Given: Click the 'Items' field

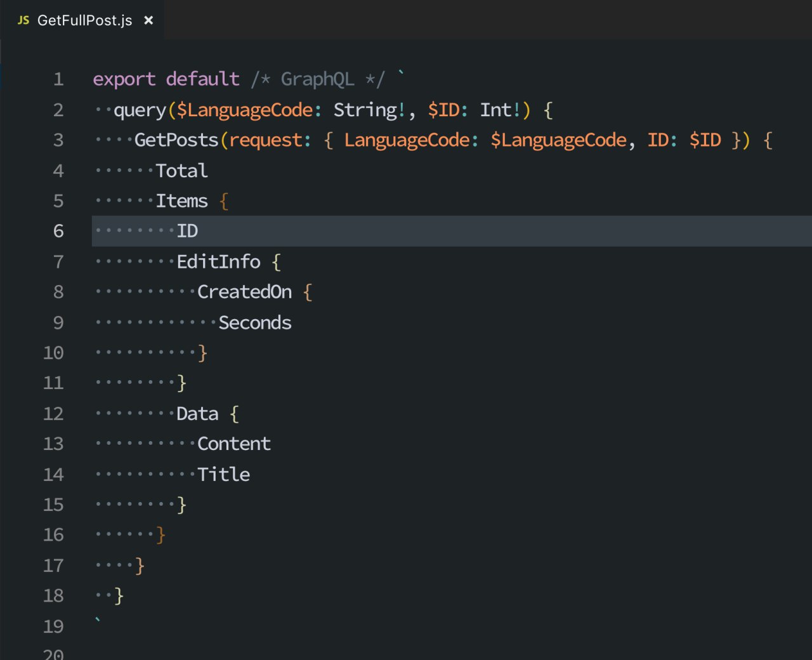Looking at the screenshot, I should 182,201.
